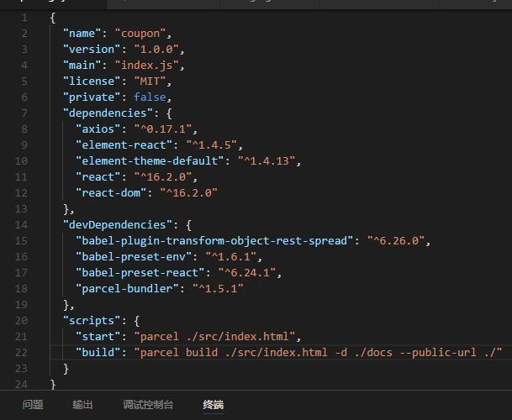
Task: Click the "react" key on line 11
Action: pyautogui.click(x=98, y=177)
